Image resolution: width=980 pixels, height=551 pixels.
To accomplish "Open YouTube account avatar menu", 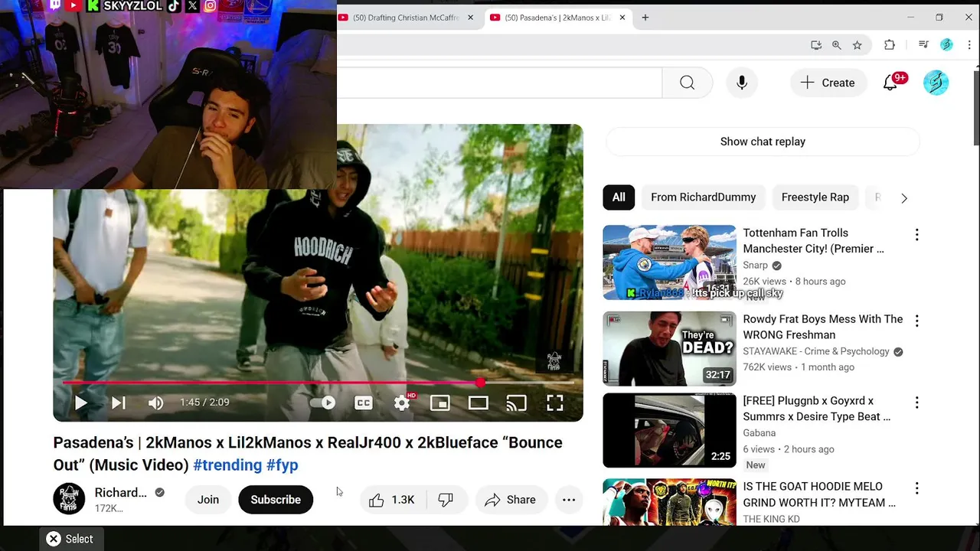I will 936,83.
